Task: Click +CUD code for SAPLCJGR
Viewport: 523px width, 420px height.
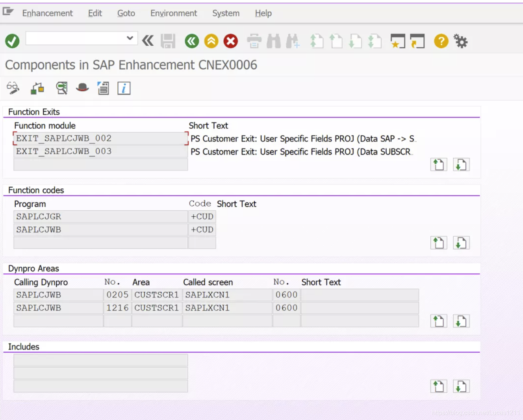Action: click(x=202, y=216)
